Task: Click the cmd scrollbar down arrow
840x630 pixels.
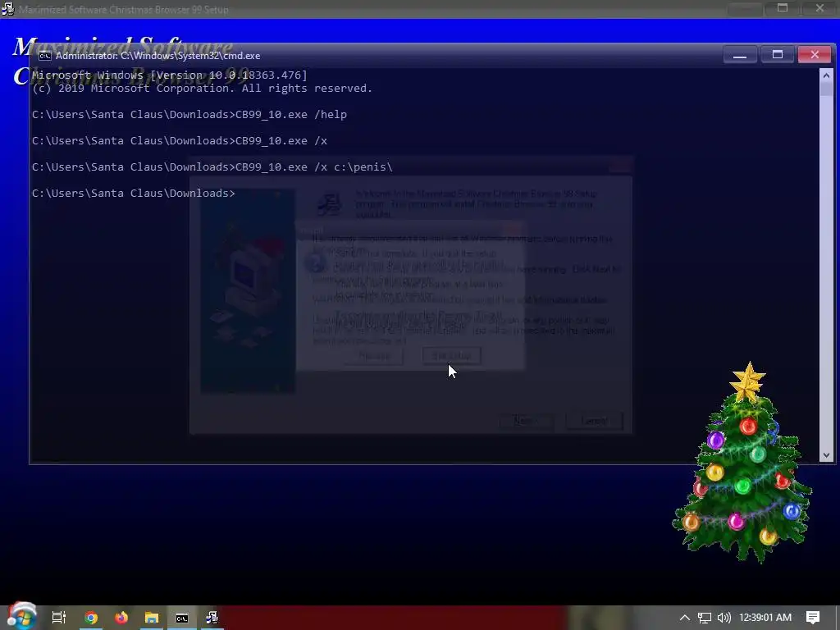Action: [x=826, y=455]
